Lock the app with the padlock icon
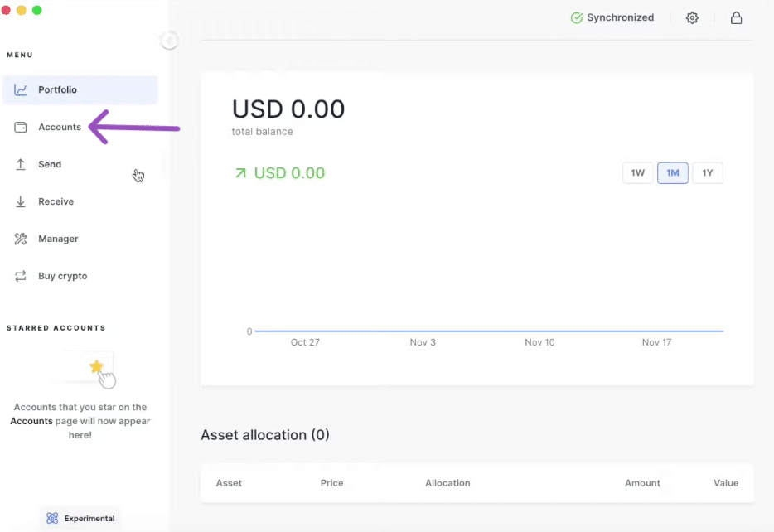Viewport: 774px width, 532px height. (x=736, y=18)
